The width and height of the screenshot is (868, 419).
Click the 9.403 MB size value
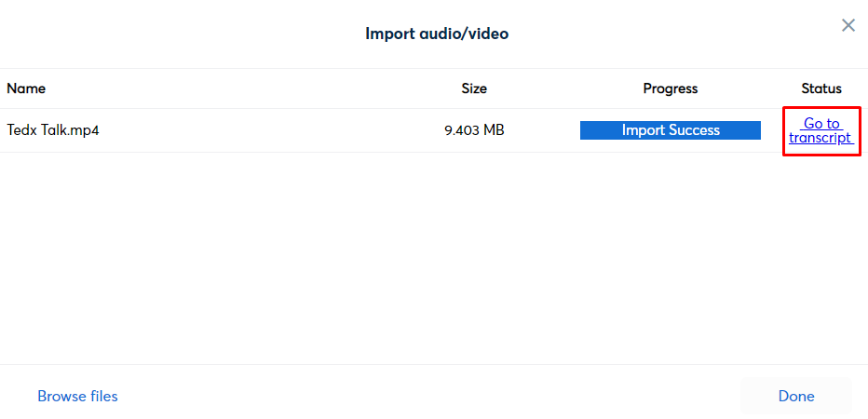474,130
